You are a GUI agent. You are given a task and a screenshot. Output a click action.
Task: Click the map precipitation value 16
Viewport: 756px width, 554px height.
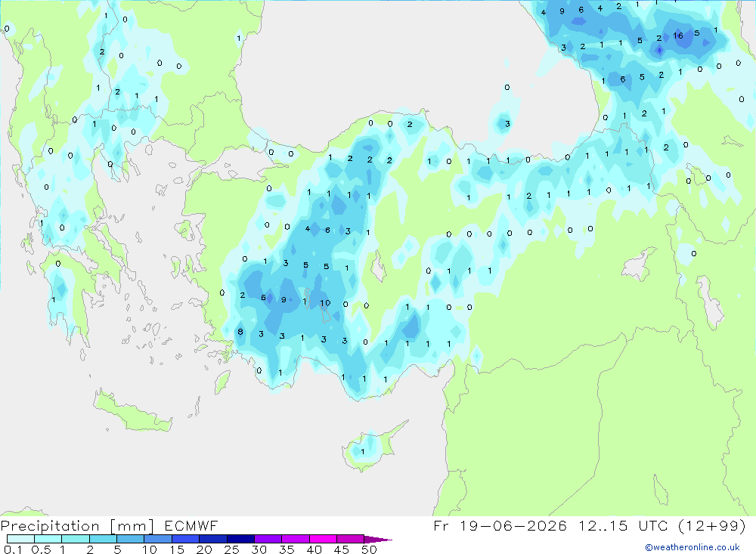tap(678, 36)
